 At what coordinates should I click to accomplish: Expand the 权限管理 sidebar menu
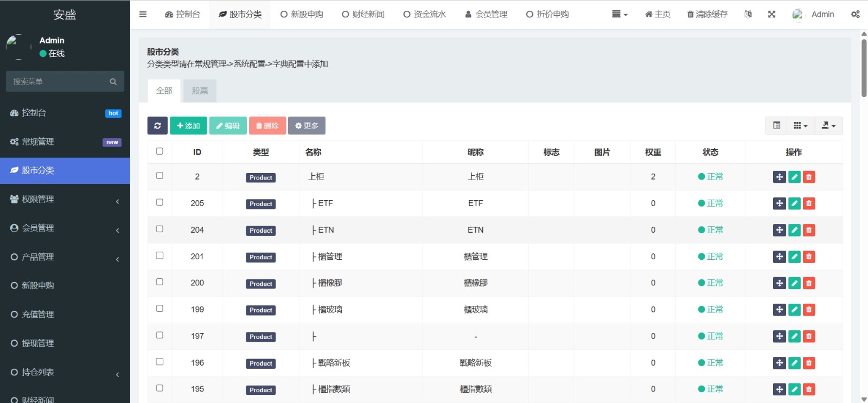pos(65,199)
